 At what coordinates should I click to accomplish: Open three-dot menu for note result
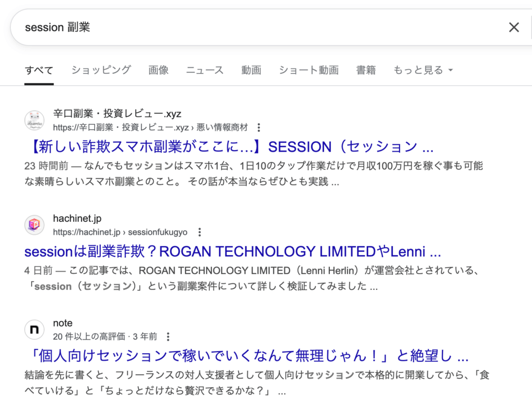pyautogui.click(x=168, y=337)
